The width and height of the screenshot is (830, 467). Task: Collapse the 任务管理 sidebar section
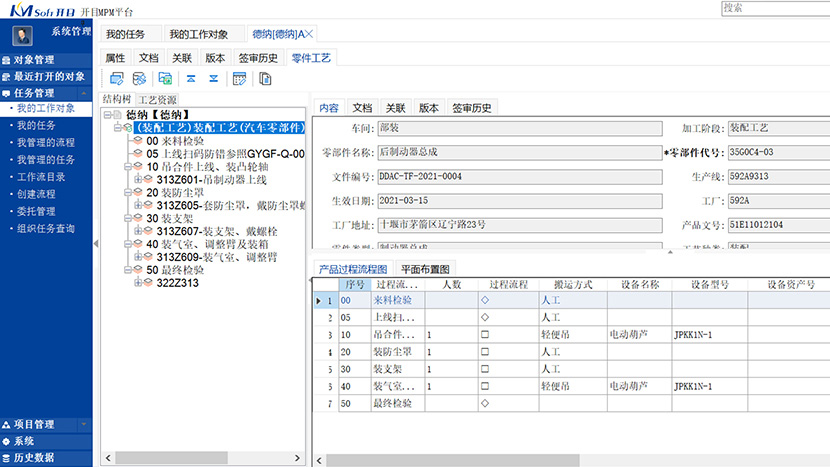[84, 92]
